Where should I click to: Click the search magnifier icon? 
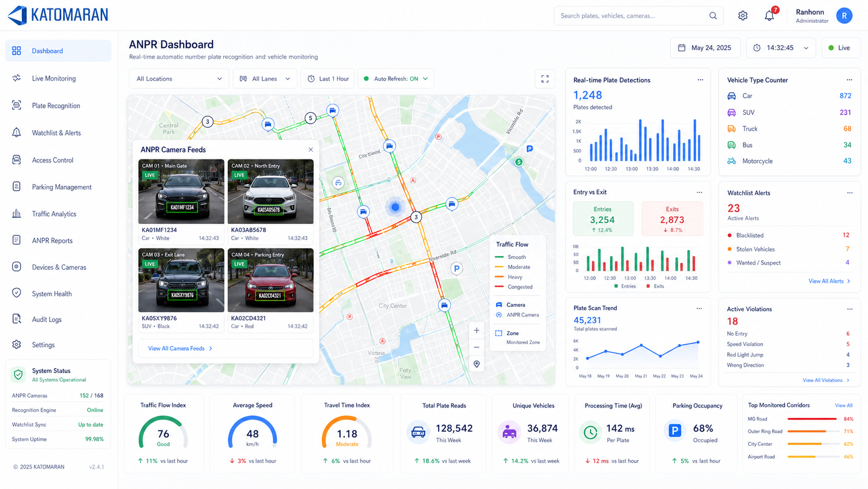pyautogui.click(x=713, y=16)
